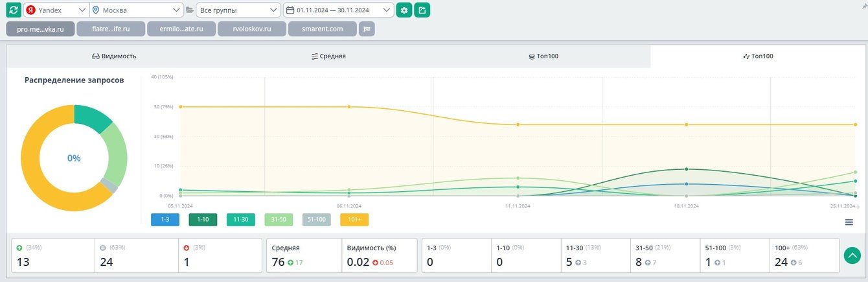Click the flag icon after smarent.com
868x282 pixels.
pyautogui.click(x=367, y=29)
